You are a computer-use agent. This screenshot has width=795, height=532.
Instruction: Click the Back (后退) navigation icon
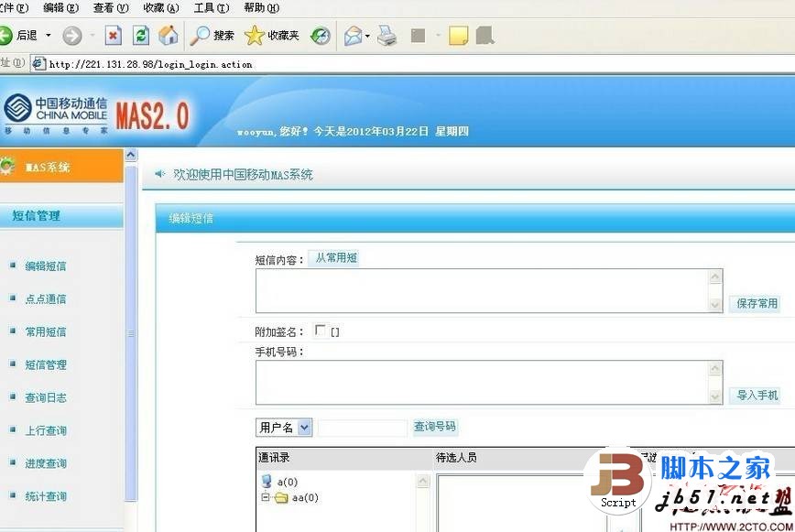pos(20,35)
